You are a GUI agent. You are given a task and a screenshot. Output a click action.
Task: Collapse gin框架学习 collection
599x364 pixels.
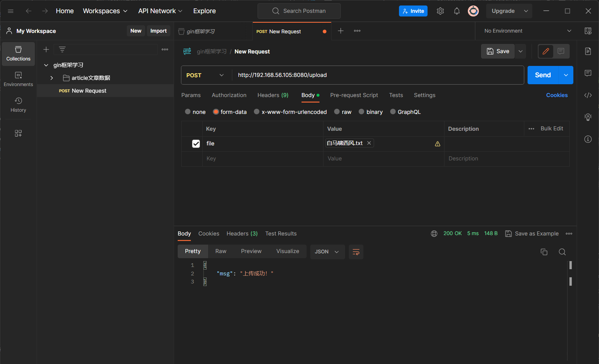click(46, 65)
